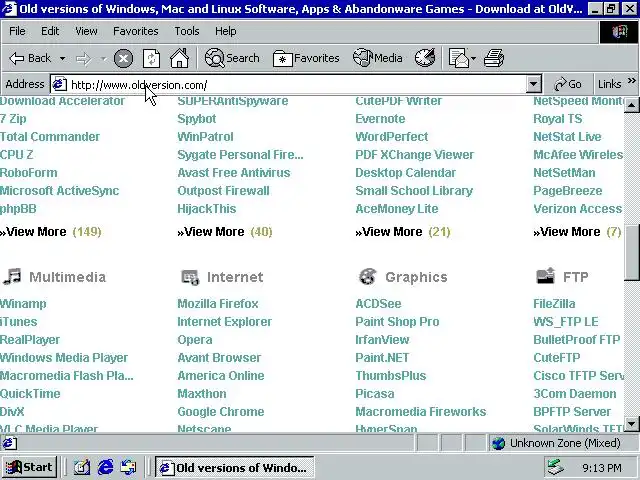Click the FTP category icon
This screenshot has width=640, height=480.
coord(546,276)
